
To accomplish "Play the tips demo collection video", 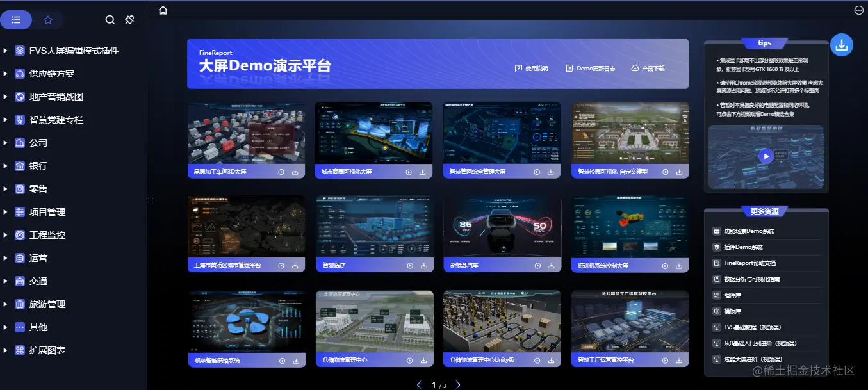I will [x=765, y=156].
